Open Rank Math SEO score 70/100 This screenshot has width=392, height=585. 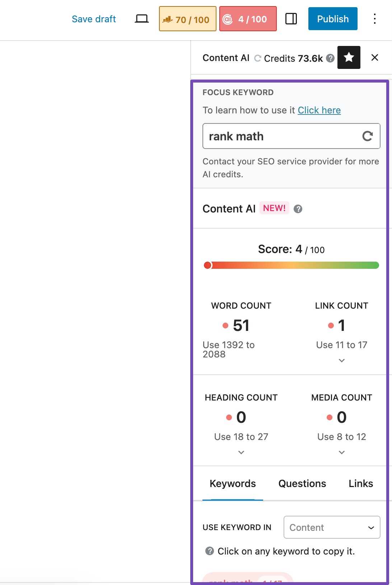pyautogui.click(x=187, y=19)
